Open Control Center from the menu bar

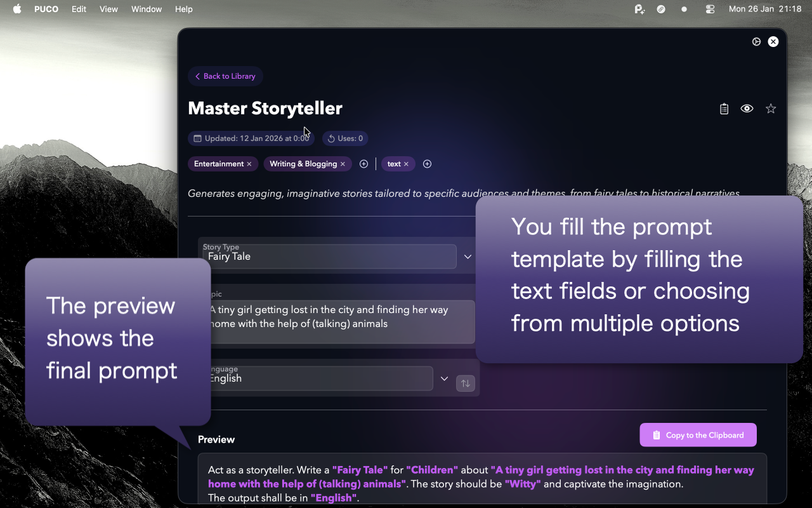pos(710,9)
